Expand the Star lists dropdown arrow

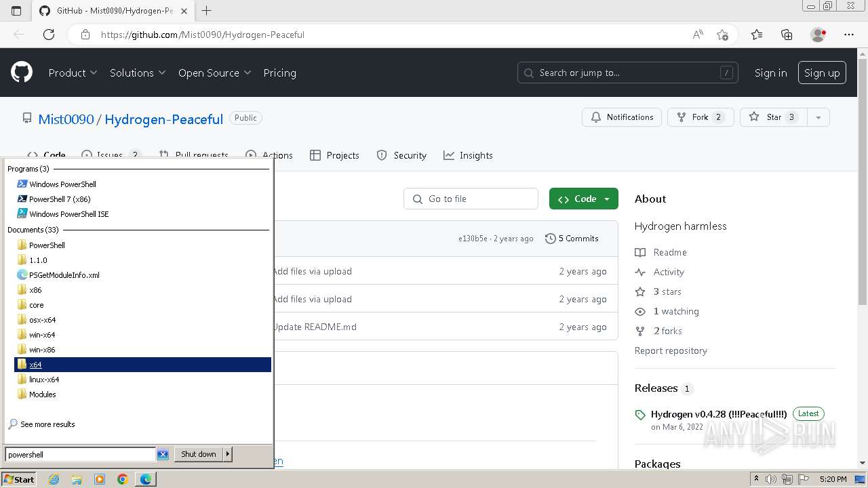click(x=818, y=117)
